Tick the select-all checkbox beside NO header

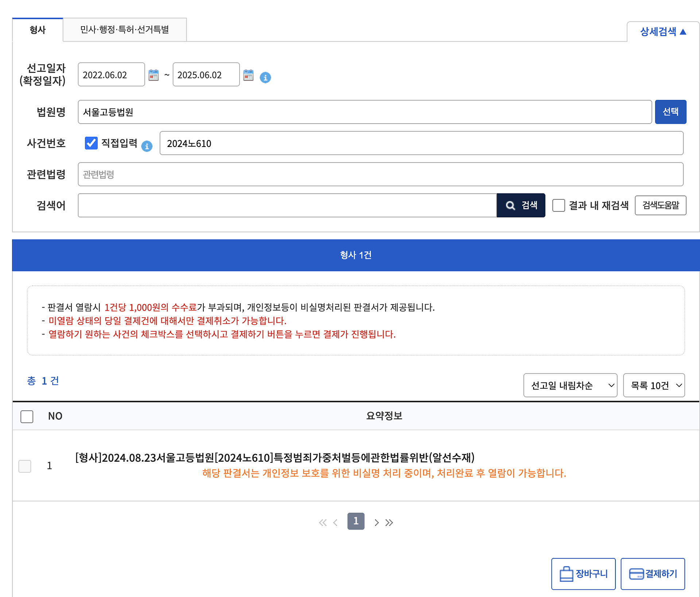click(x=27, y=416)
